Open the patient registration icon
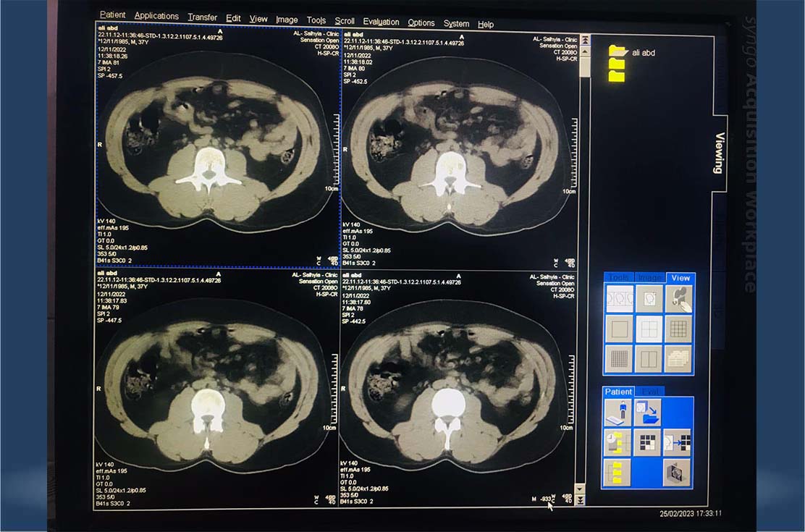This screenshot has height=532, width=805. 618,413
